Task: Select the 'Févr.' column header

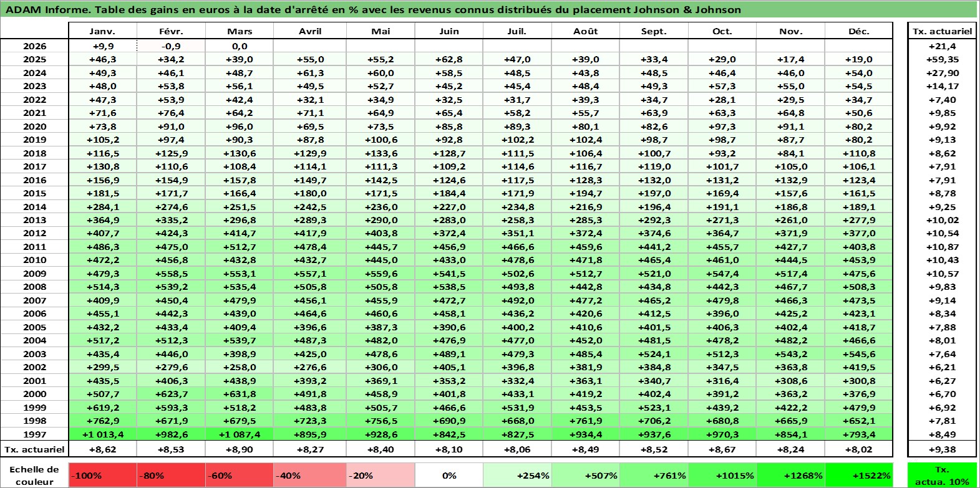Action: pyautogui.click(x=171, y=31)
